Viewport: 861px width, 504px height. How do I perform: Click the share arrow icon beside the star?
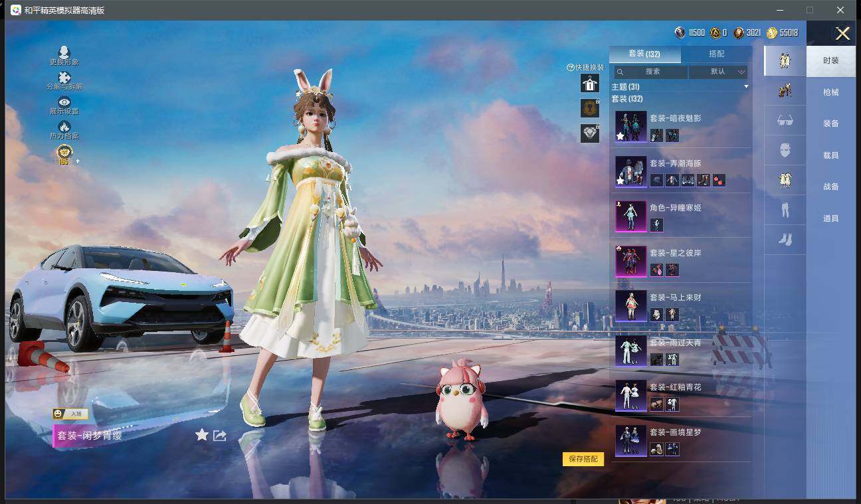click(x=220, y=436)
